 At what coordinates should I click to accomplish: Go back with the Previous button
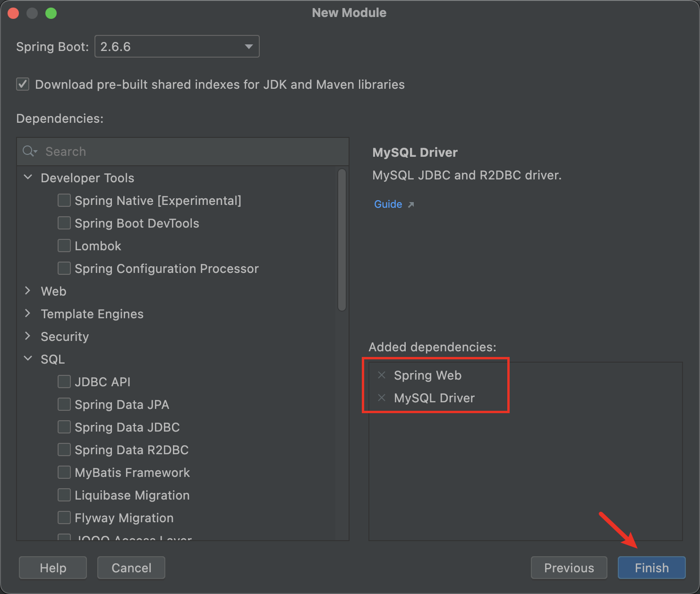(x=569, y=568)
